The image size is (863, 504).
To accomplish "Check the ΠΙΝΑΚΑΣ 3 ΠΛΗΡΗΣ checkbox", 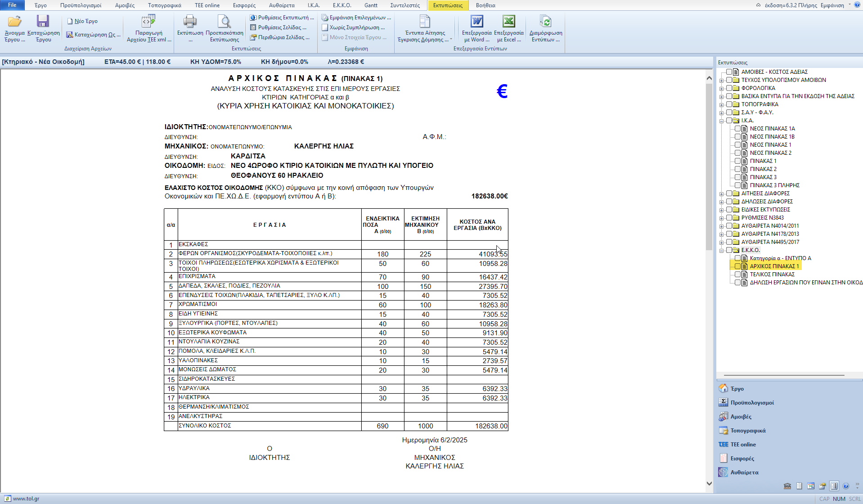I will coord(737,185).
